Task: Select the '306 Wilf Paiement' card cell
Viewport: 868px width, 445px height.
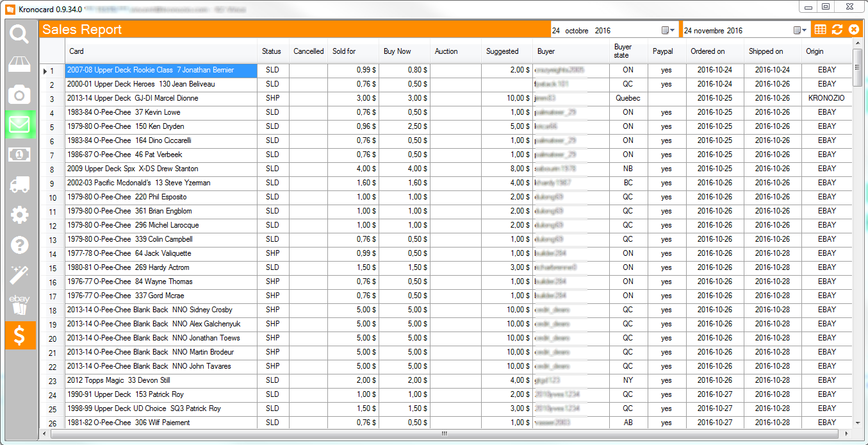Action: tap(161, 423)
